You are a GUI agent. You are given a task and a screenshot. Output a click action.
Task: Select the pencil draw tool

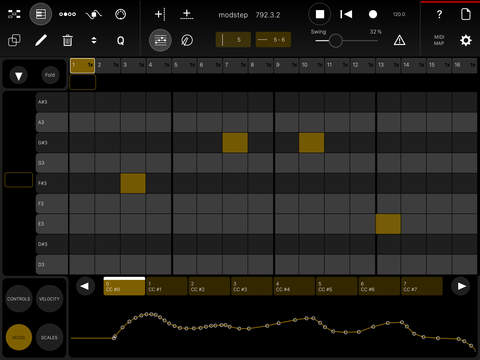click(41, 41)
